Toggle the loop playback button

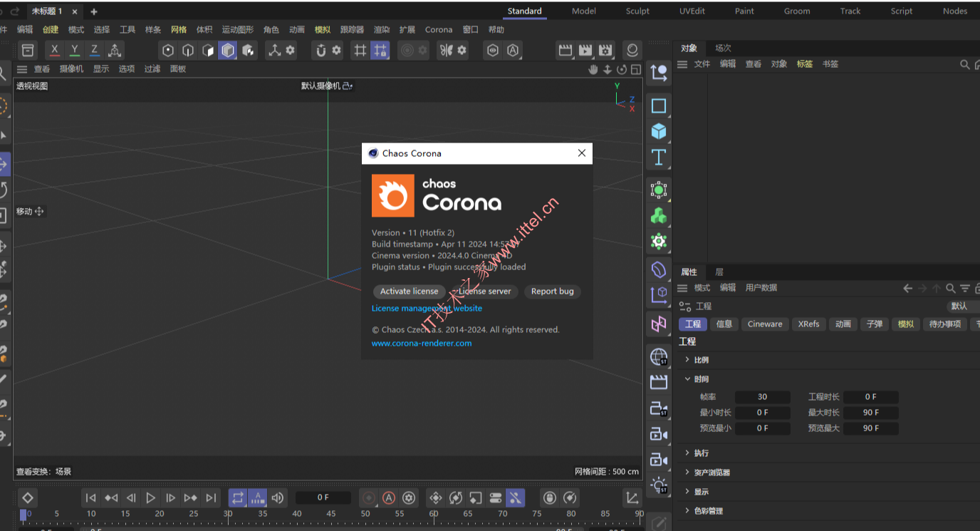[x=238, y=498]
